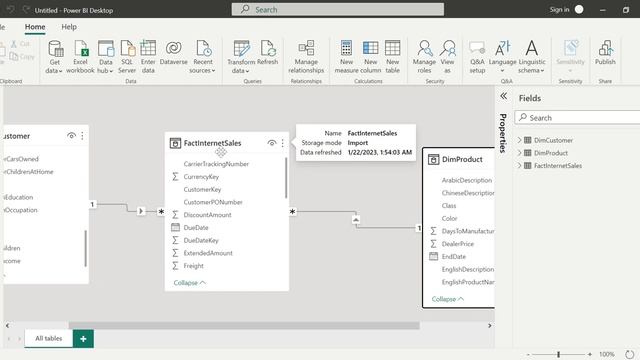Open the Data hub dropdown
Screen dimensions: 640x360
tap(105, 57)
